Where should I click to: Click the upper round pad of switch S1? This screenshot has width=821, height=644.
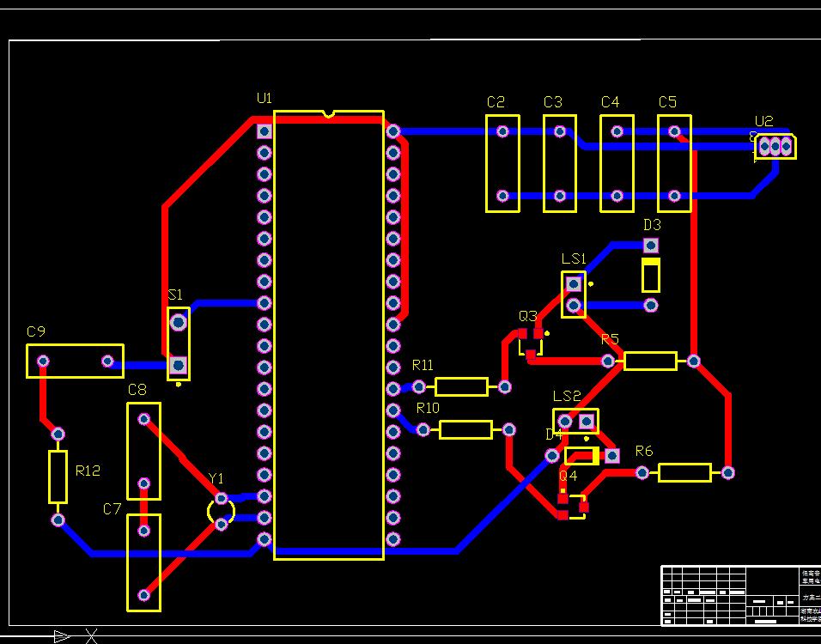click(x=179, y=322)
